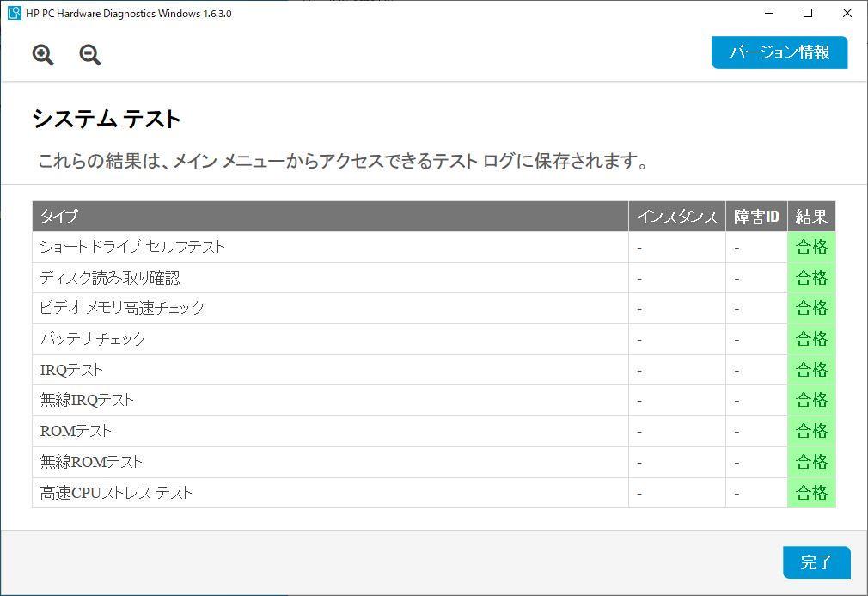868x596 pixels.
Task: Select 高速CPUストレス テスト row name
Action: click(116, 493)
